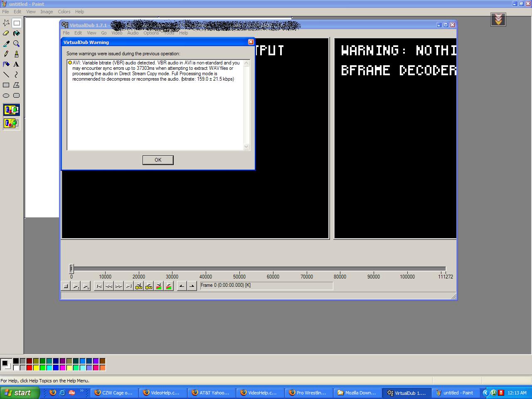Switch to VirtualDub taskbar button
The width and height of the screenshot is (532, 399).
406,393
